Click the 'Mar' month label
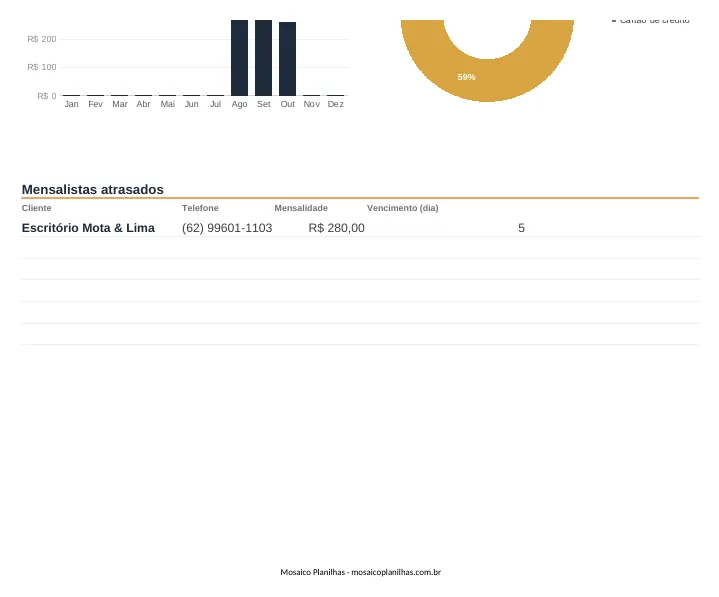 tap(120, 104)
